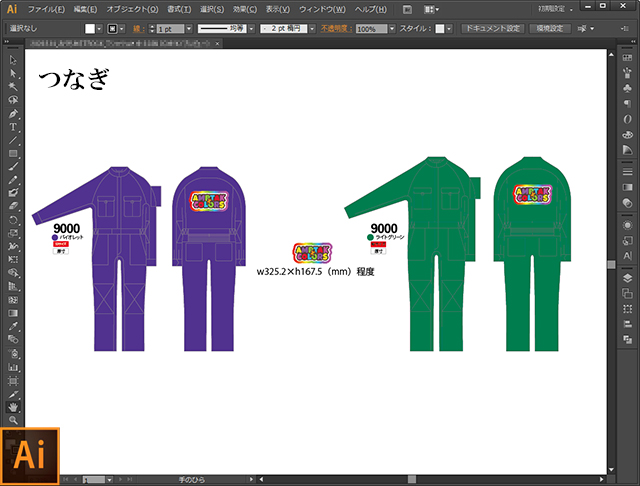Click the 環境設定 button

click(550, 29)
